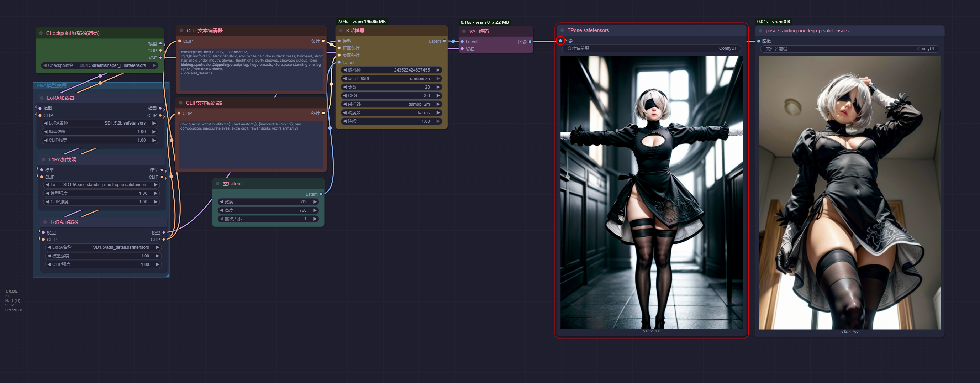This screenshot has width=980, height=383.
Task: Toggle the 运行后操作 randomize setting
Action: 391,78
